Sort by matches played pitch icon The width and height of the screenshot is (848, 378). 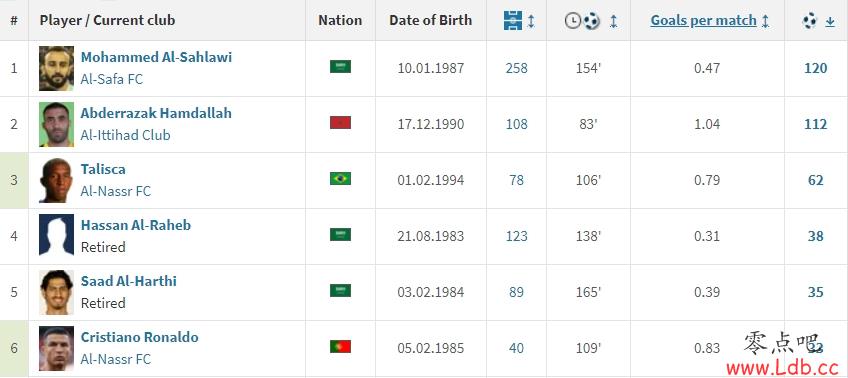coord(513,21)
